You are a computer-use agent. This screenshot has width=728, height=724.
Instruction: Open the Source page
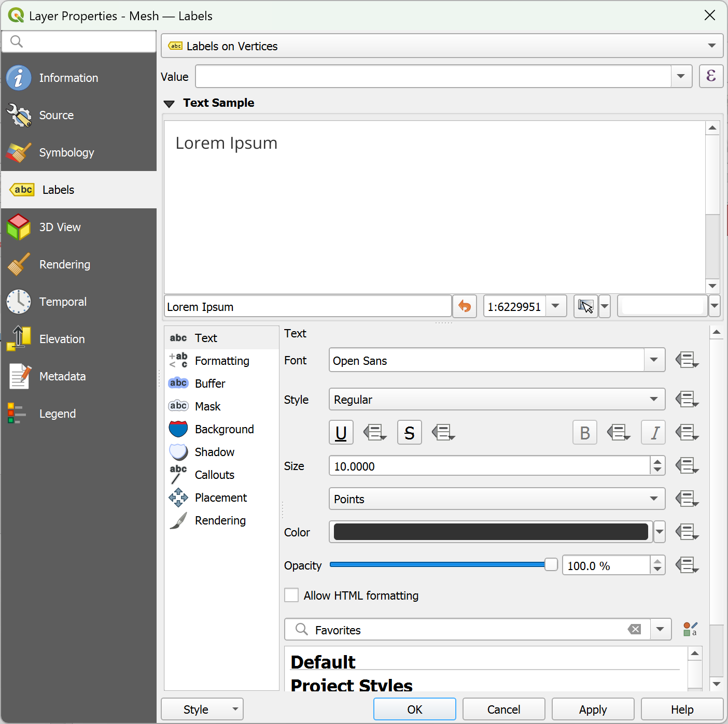(79, 115)
